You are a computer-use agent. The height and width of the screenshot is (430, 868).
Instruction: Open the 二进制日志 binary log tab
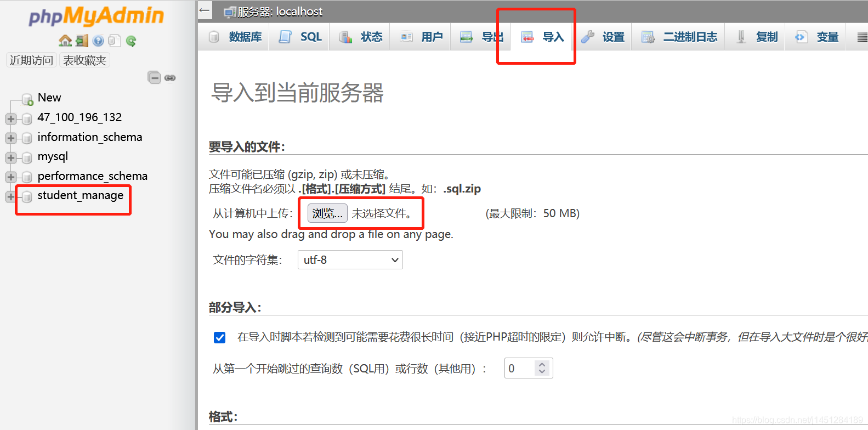tap(678, 37)
